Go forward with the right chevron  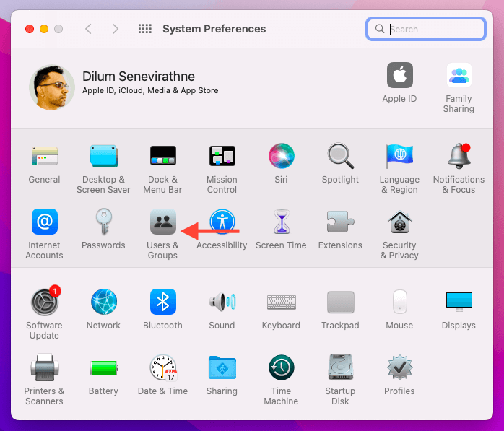115,29
